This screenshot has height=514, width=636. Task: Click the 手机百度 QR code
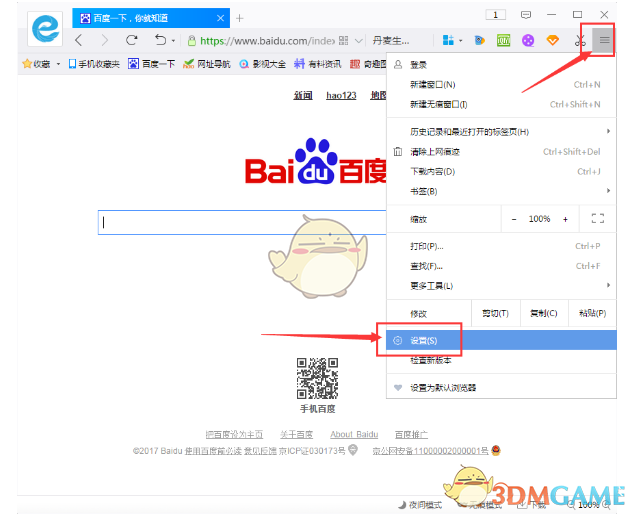[317, 379]
